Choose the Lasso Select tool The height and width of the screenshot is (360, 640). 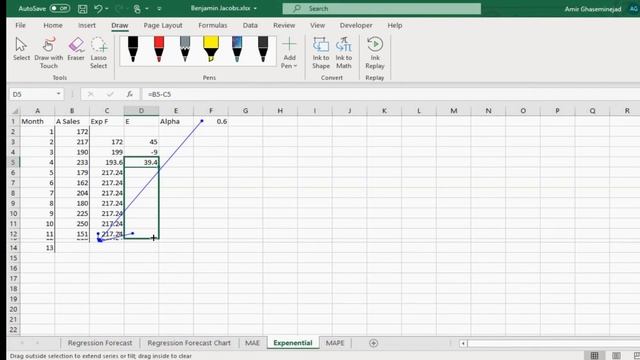click(x=99, y=53)
